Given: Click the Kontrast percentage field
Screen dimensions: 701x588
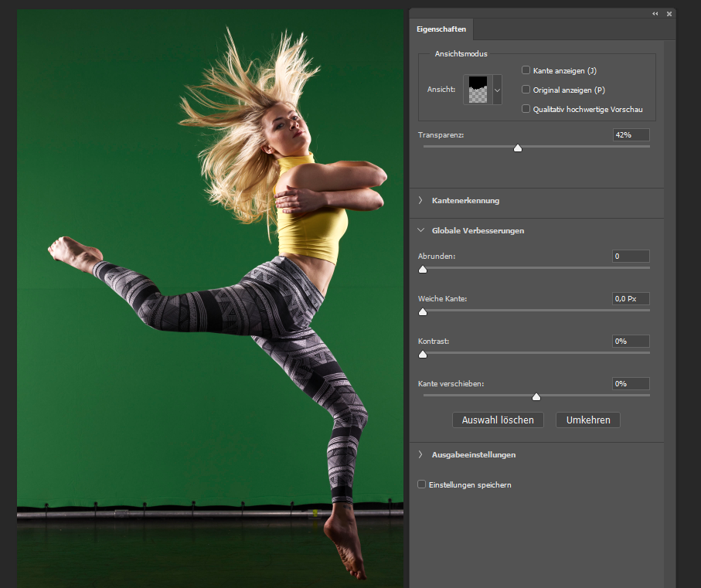Looking at the screenshot, I should point(631,341).
